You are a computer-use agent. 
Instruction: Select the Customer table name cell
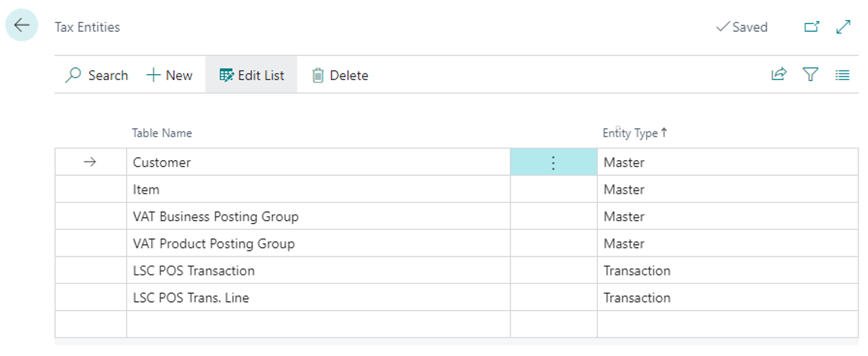tap(162, 162)
